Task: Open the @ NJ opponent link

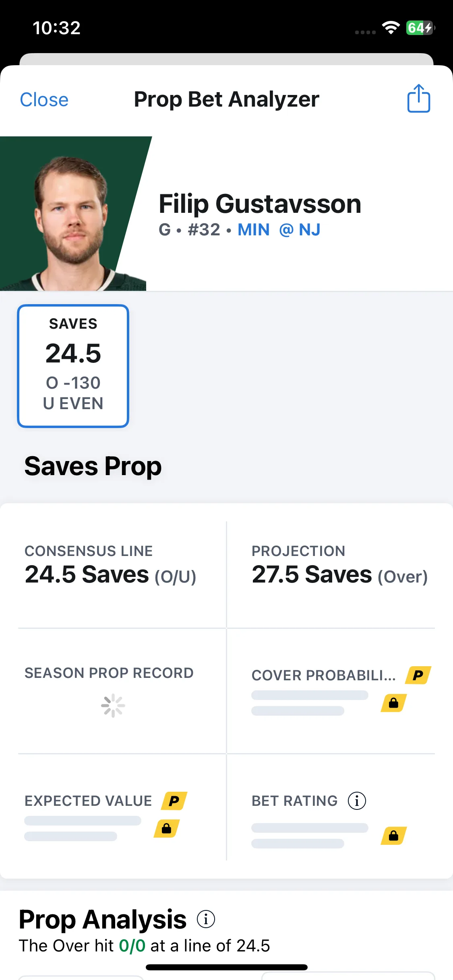Action: click(x=300, y=230)
